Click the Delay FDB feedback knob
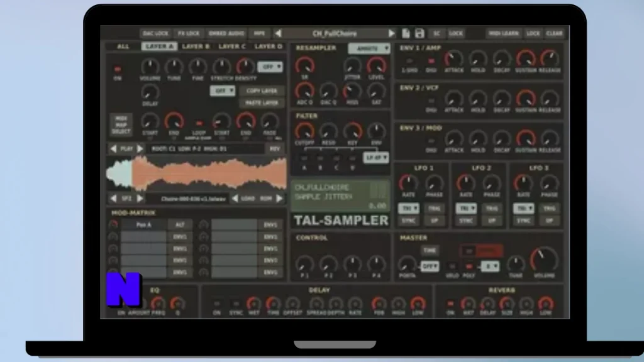Screen dimensions: 644x362 click(x=379, y=304)
